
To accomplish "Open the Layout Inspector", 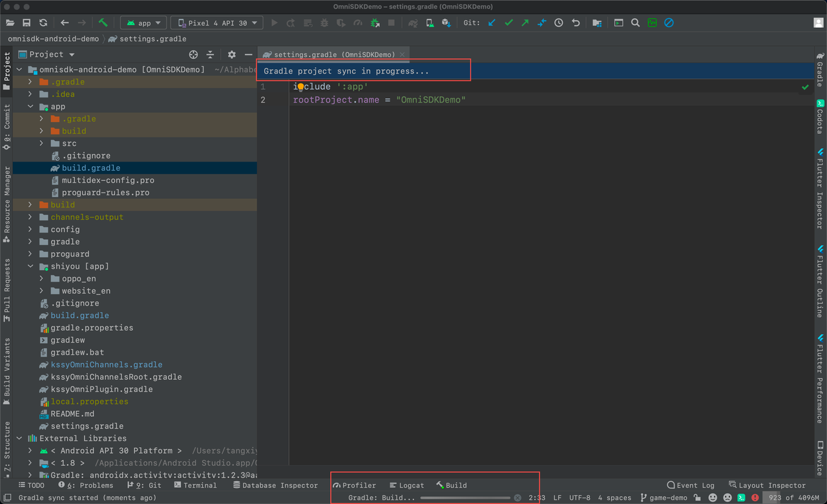I will 767,485.
